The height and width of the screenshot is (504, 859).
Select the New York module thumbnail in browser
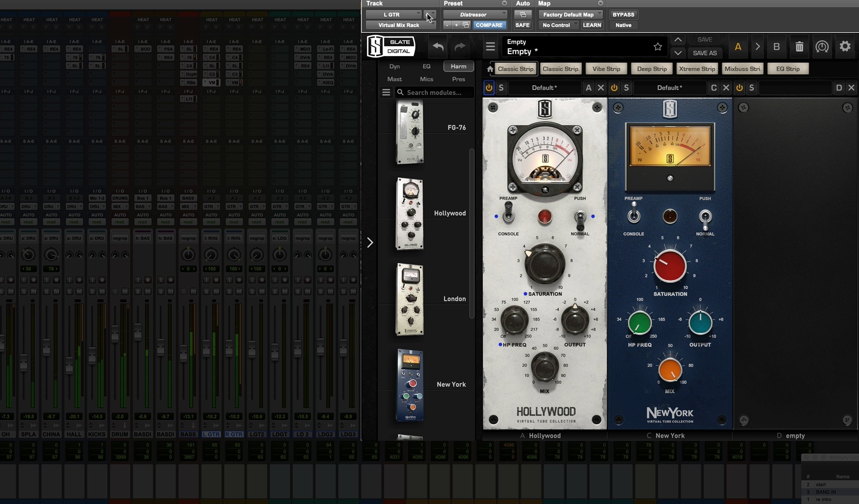click(x=410, y=385)
